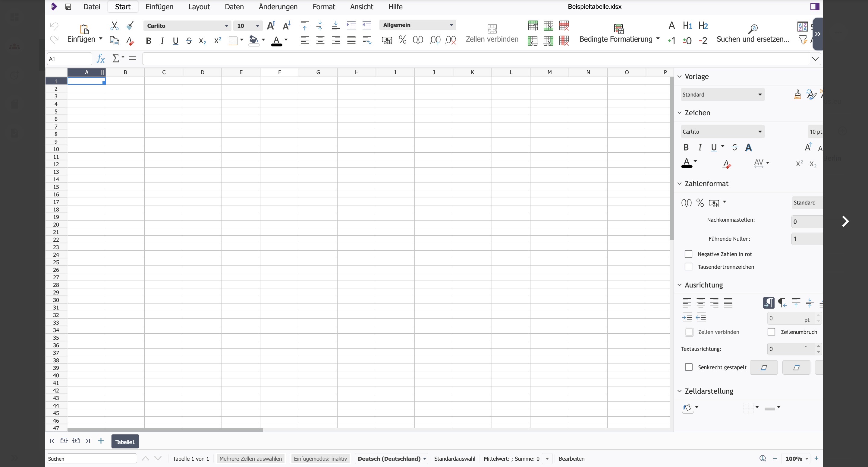Check Senkrecht gestapelt option
868x467 pixels.
click(x=689, y=367)
